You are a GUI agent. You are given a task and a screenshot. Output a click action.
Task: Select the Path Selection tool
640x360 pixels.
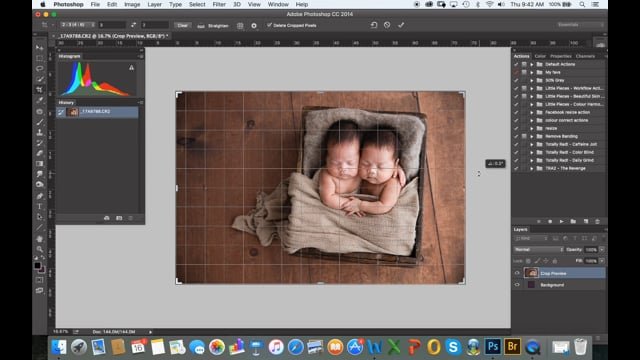click(40, 217)
